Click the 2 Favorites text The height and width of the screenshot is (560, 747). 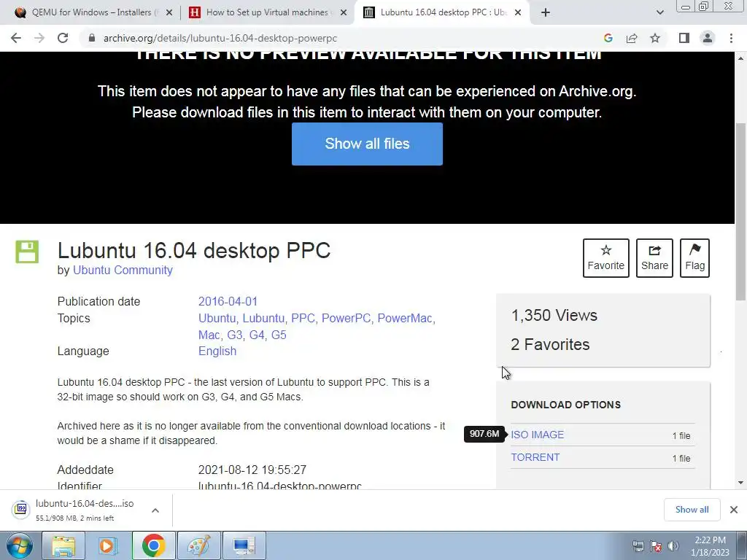(x=550, y=344)
